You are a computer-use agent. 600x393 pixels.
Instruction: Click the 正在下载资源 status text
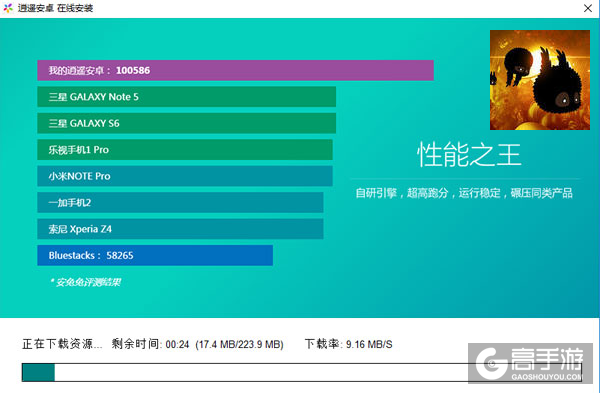(62, 344)
